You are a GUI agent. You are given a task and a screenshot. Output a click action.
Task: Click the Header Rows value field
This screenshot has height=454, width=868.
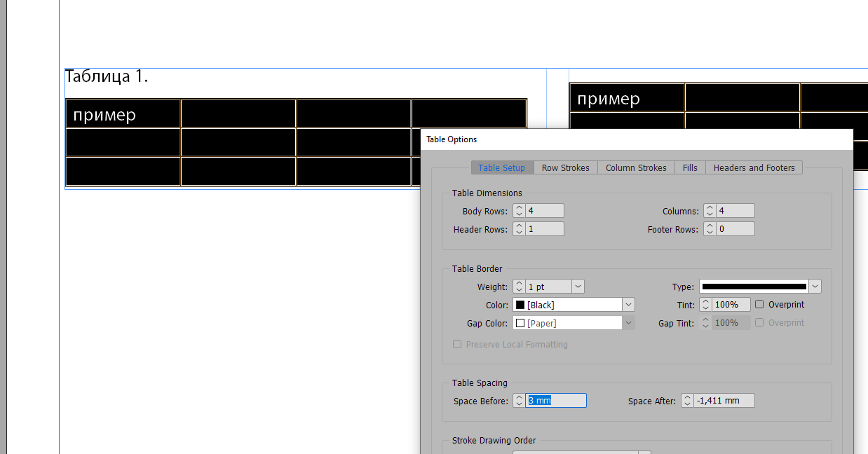(x=545, y=229)
